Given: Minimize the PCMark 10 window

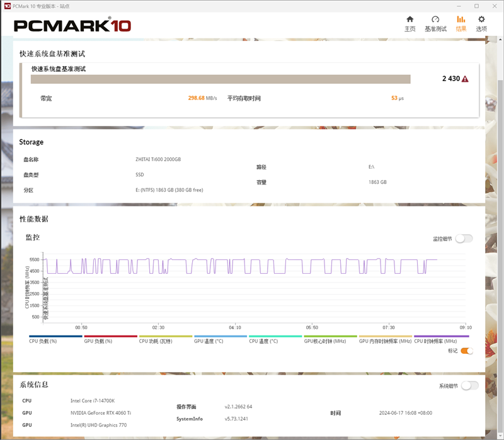Looking at the screenshot, I should pyautogui.click(x=459, y=6).
